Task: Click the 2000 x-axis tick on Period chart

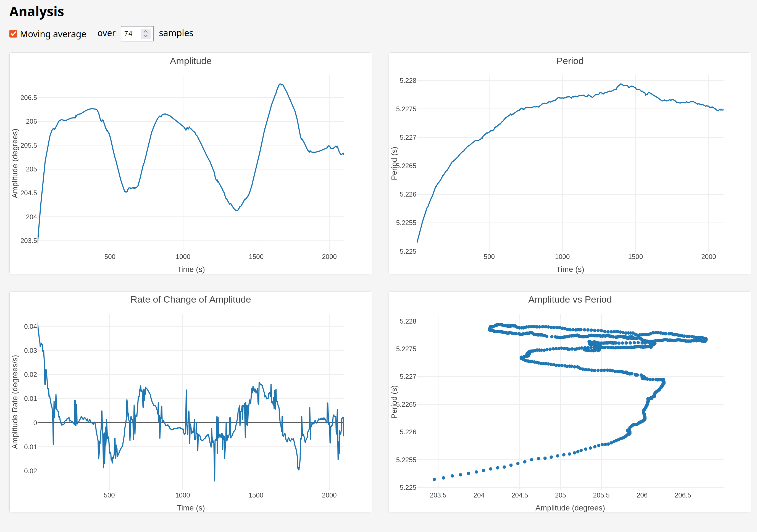Action: click(708, 256)
